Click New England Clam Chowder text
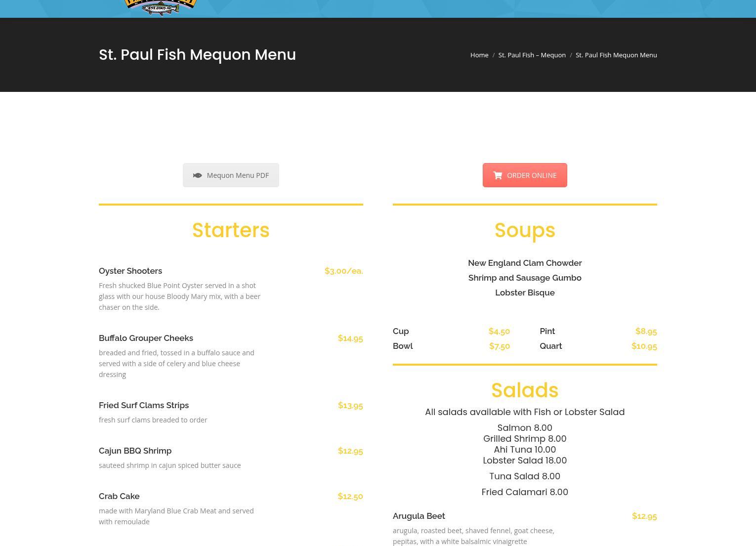This screenshot has width=756, height=546. click(525, 263)
